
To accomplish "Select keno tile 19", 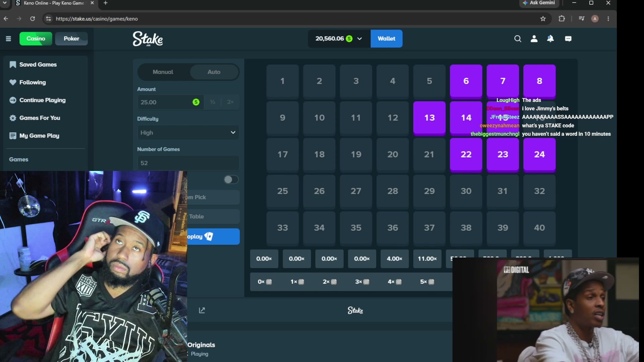I will pos(356,155).
